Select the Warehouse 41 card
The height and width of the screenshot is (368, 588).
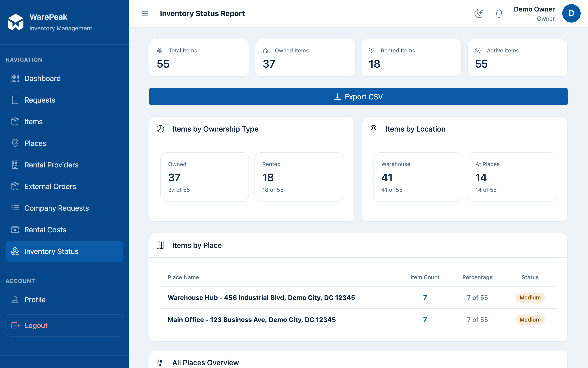tap(418, 177)
